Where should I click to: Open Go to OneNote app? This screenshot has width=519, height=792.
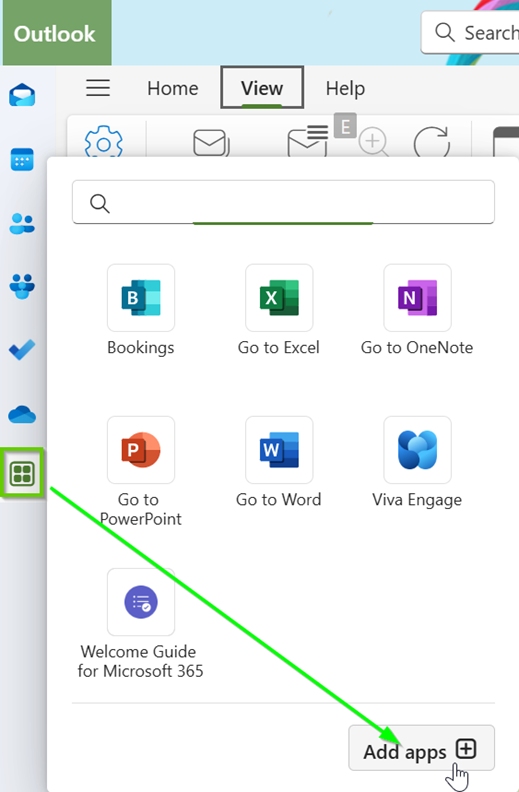pyautogui.click(x=417, y=298)
